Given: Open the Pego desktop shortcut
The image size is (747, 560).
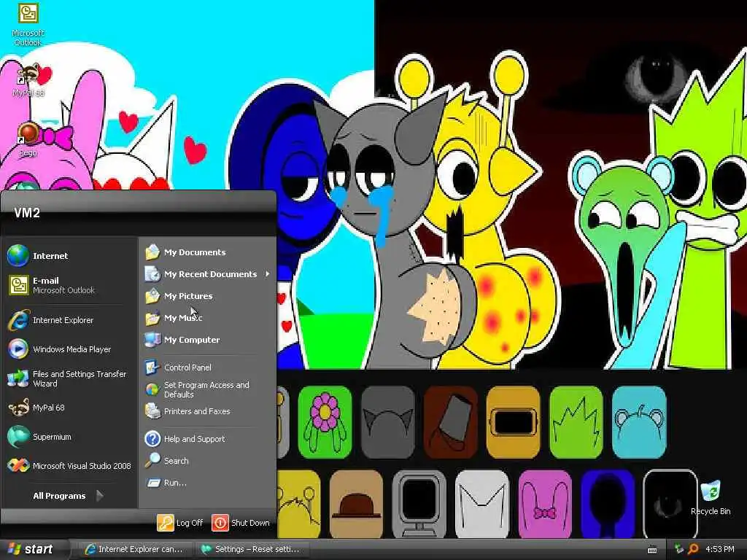Looking at the screenshot, I should (28, 139).
